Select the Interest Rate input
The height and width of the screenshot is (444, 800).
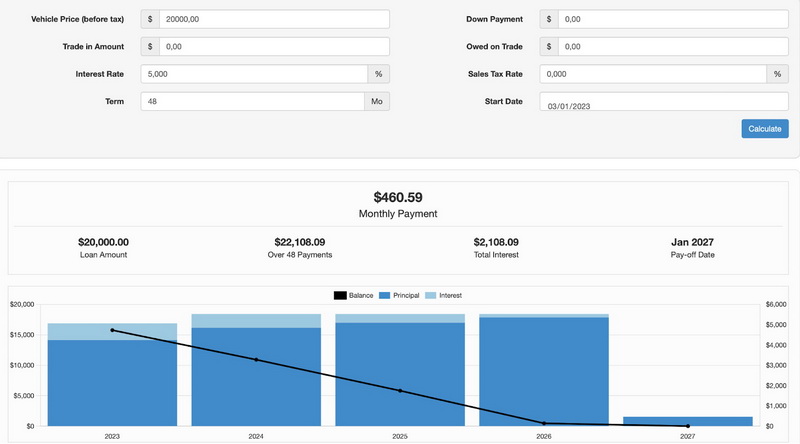pos(254,74)
